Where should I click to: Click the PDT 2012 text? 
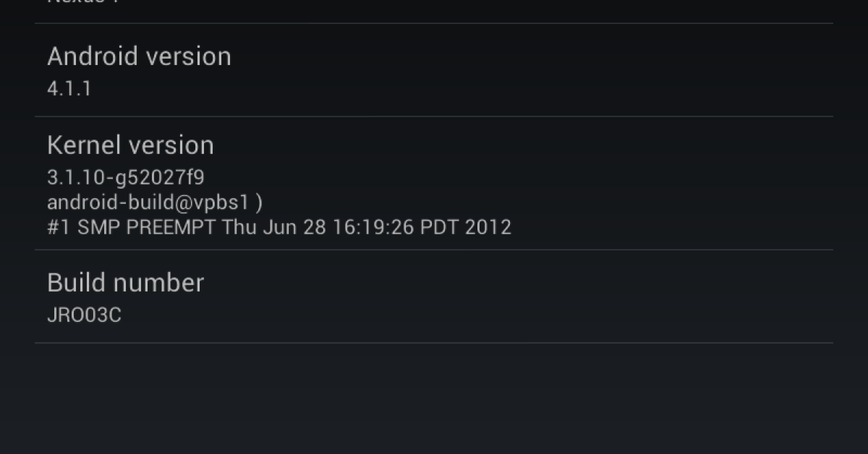click(466, 227)
